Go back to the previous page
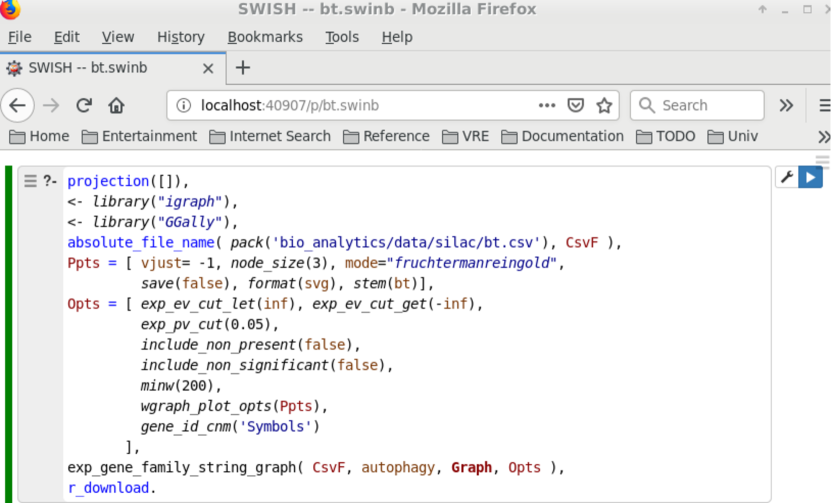This screenshot has height=503, width=831. (x=18, y=105)
